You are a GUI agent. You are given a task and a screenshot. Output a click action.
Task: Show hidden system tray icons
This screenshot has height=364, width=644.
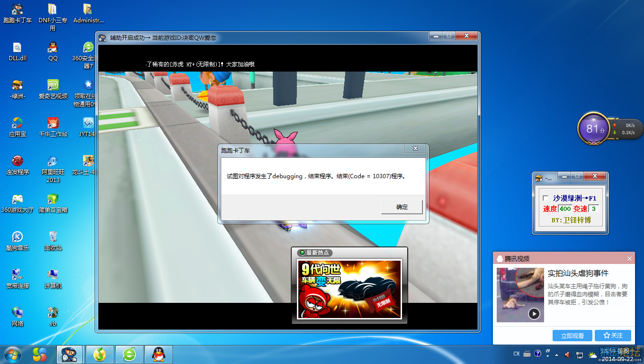[x=556, y=354]
